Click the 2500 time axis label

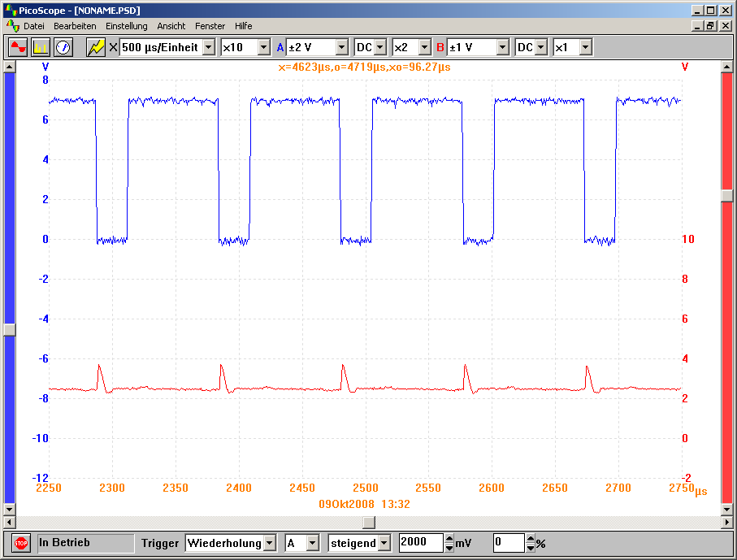(x=365, y=488)
